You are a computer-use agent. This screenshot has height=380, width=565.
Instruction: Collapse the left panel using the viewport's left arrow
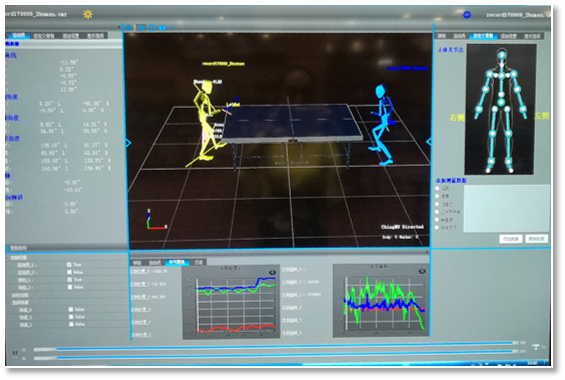click(128, 143)
